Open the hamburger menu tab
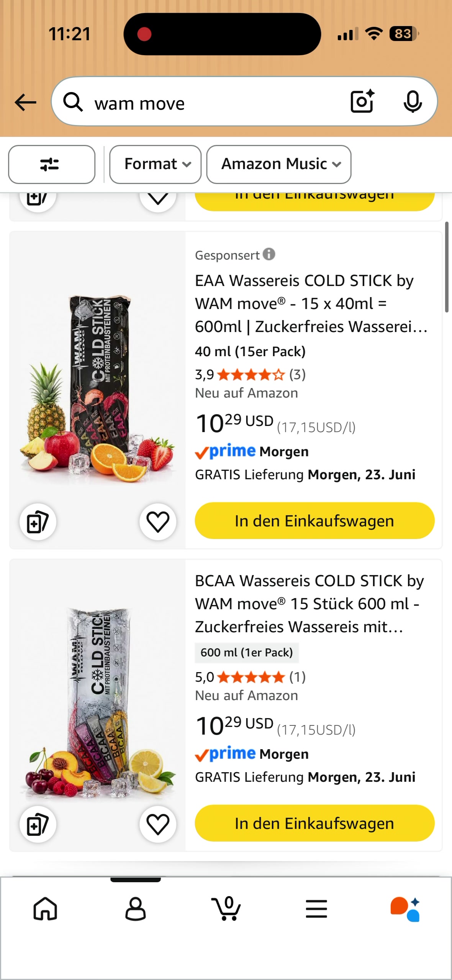This screenshot has width=452, height=980. click(316, 909)
